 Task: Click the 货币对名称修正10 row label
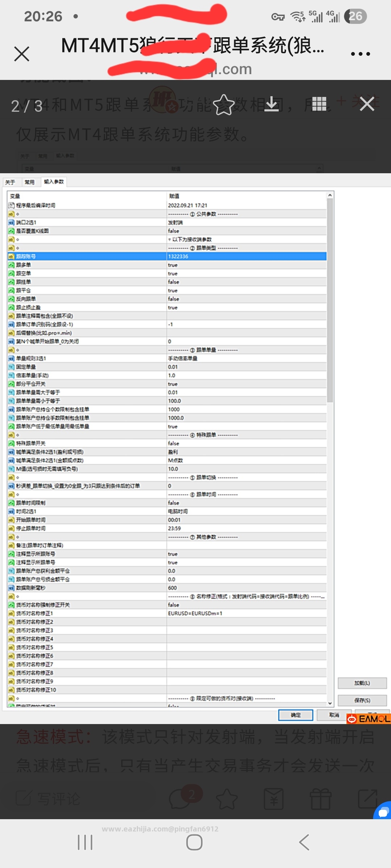pyautogui.click(x=36, y=690)
